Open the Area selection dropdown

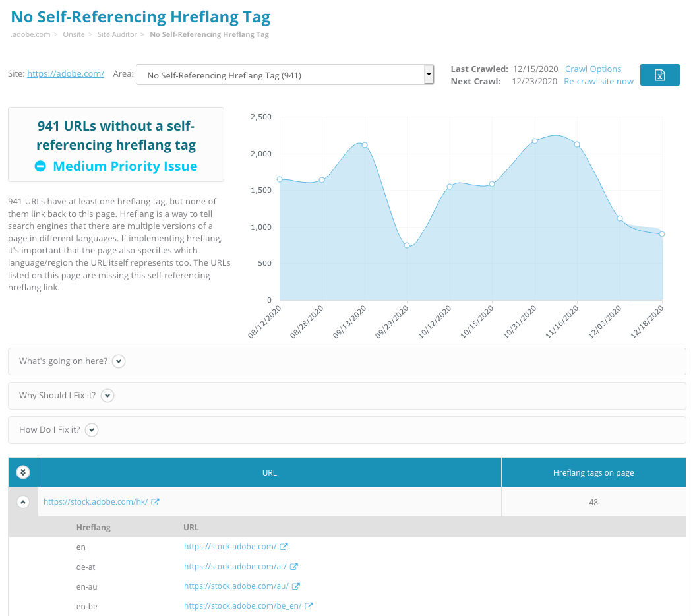[x=429, y=75]
